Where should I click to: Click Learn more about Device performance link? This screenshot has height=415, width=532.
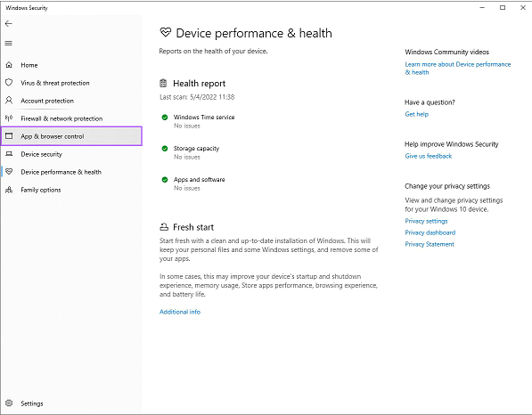pos(457,69)
